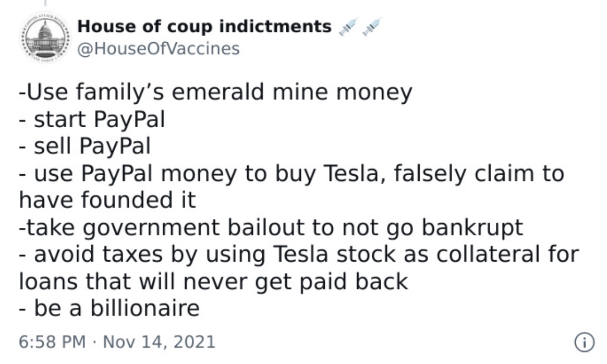Click the "sell PayPal" line
Image resolution: width=607 pixels, height=364 pixels.
click(x=84, y=147)
